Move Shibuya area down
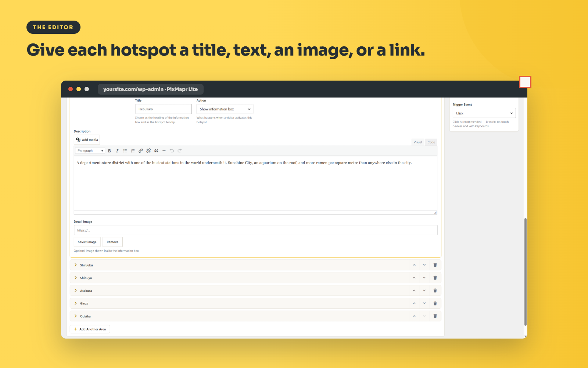This screenshot has width=588, height=368. click(x=424, y=278)
